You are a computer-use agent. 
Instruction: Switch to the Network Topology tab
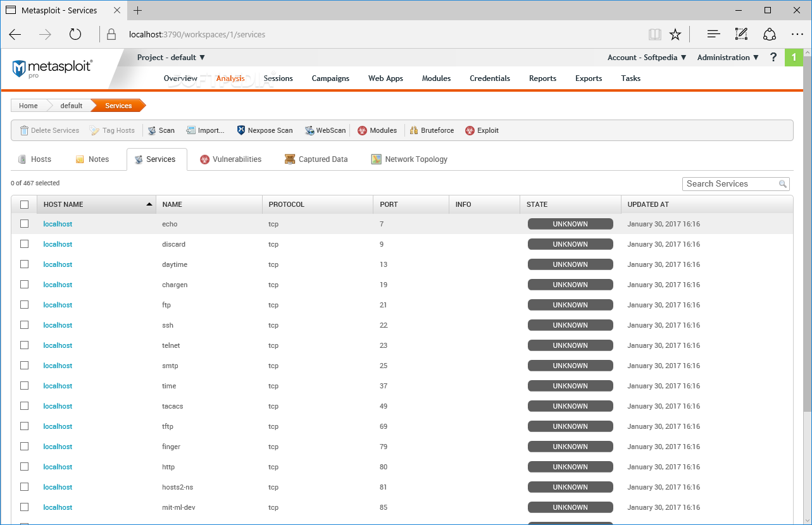409,159
